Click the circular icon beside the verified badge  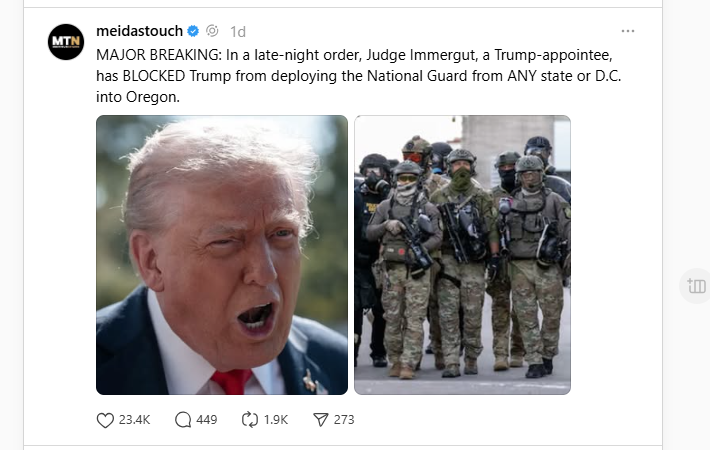tap(212, 31)
